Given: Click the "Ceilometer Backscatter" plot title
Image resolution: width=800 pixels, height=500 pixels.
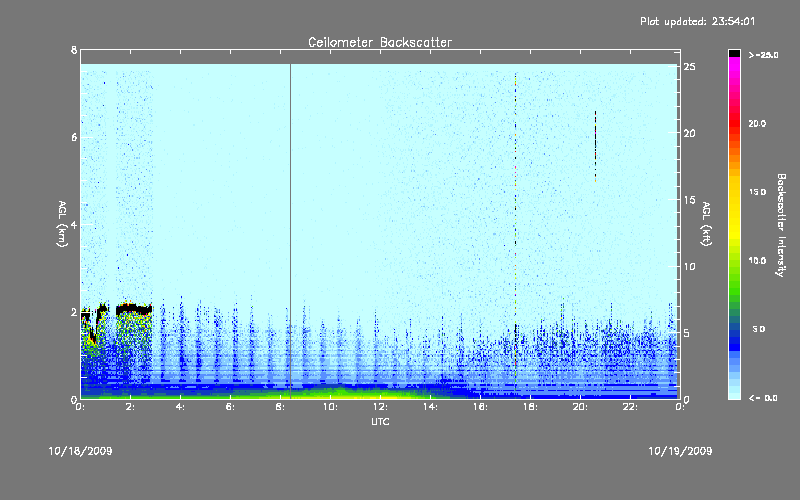Looking at the screenshot, I should click(380, 42).
